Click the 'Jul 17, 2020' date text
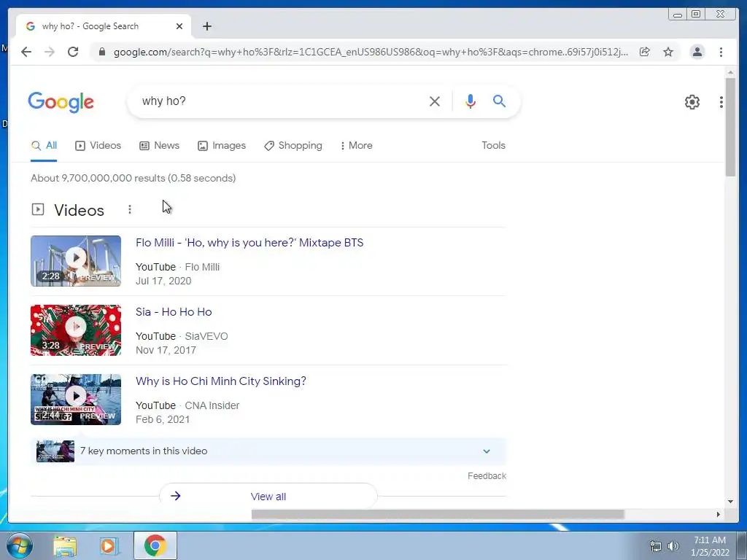The height and width of the screenshot is (560, 747). [x=163, y=281]
